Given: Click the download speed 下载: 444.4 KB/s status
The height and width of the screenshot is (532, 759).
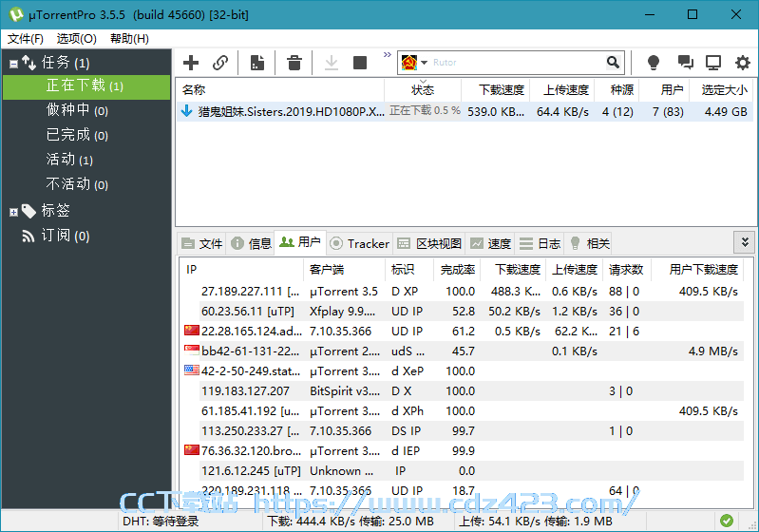Looking at the screenshot, I should pyautogui.click(x=351, y=522).
